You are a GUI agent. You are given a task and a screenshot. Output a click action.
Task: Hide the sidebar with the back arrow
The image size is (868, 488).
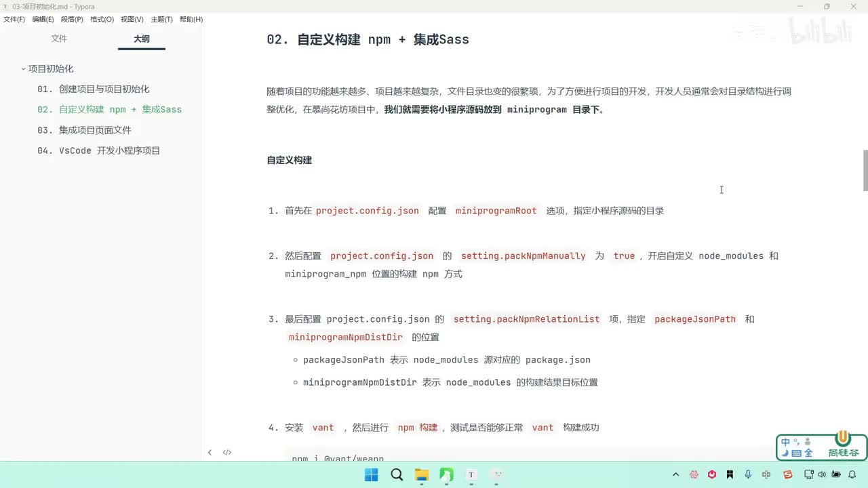point(210,452)
